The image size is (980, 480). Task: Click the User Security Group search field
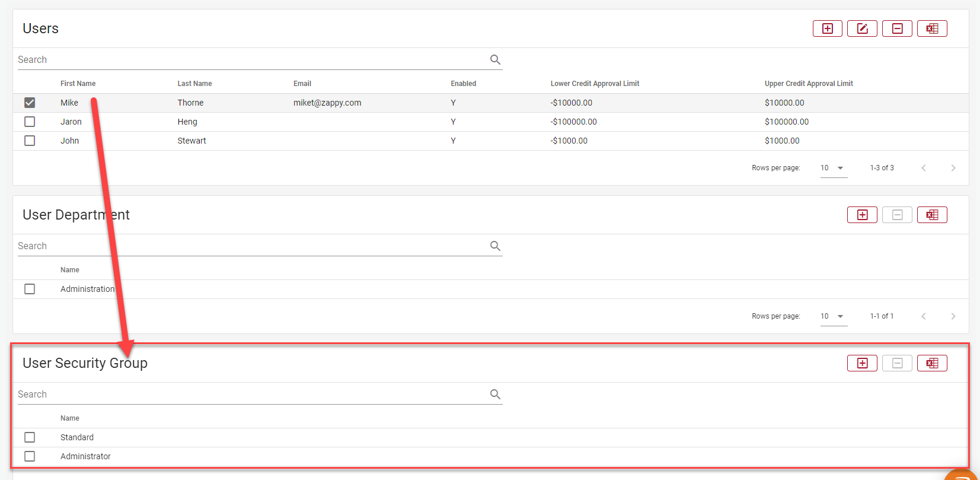[x=249, y=395]
